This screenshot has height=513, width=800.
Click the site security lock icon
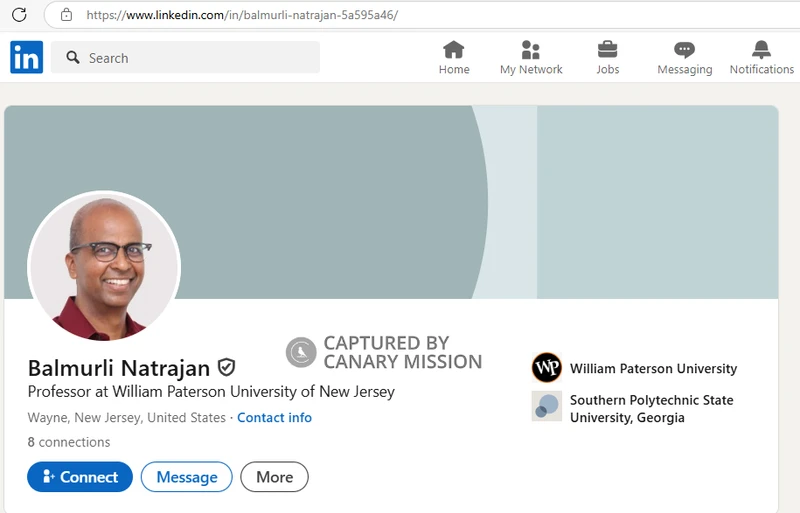tap(66, 15)
